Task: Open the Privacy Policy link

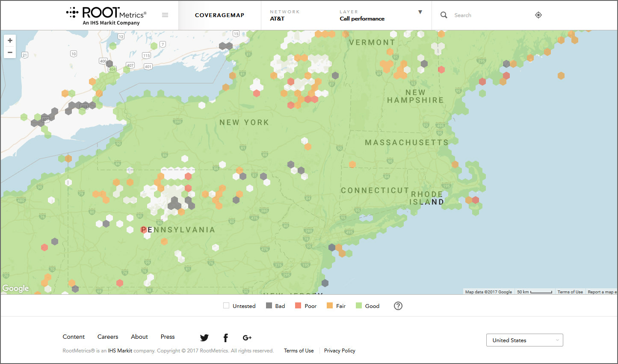Action: tap(340, 351)
